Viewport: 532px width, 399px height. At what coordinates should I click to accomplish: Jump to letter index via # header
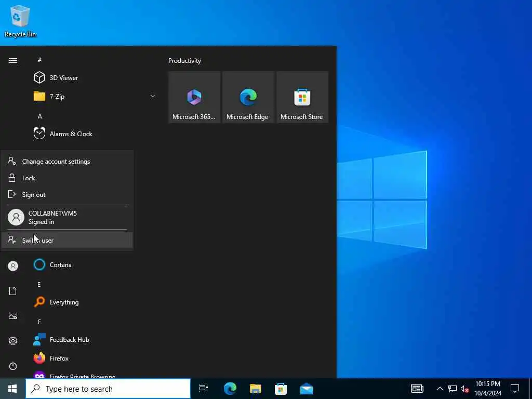coord(39,60)
